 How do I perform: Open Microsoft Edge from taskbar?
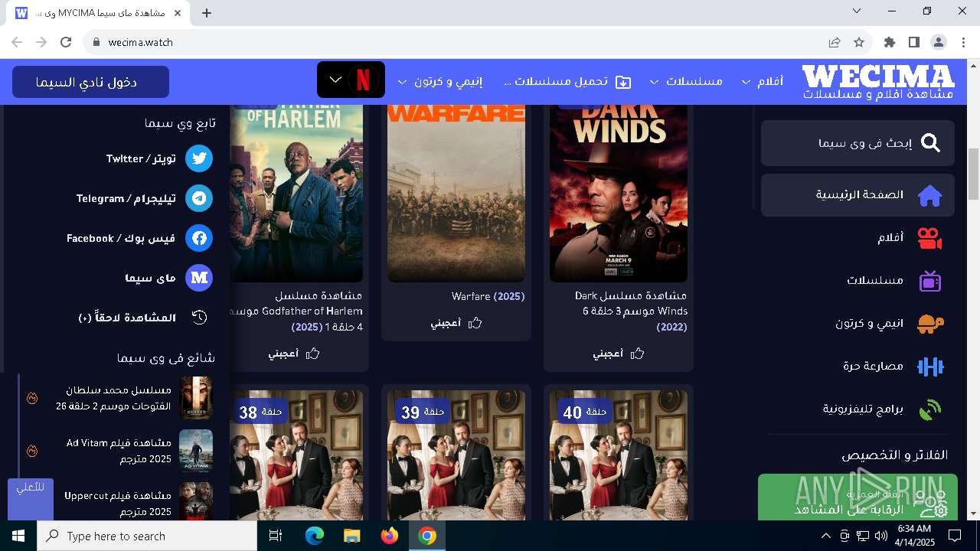tap(315, 536)
